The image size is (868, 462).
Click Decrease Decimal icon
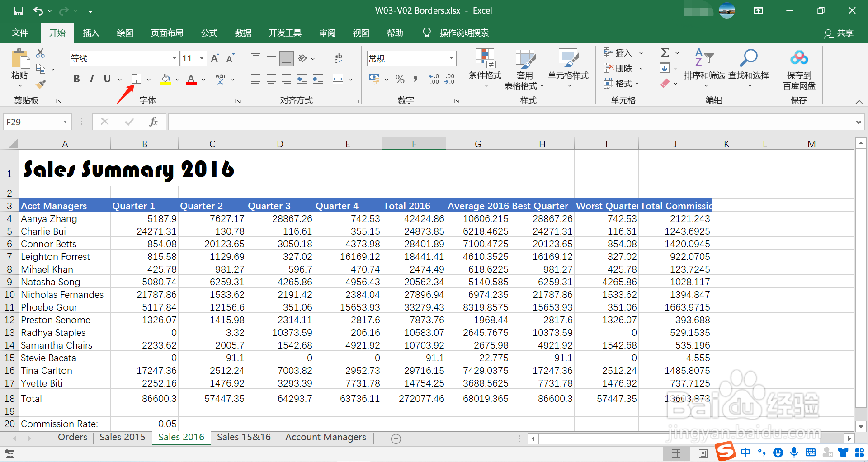point(450,79)
